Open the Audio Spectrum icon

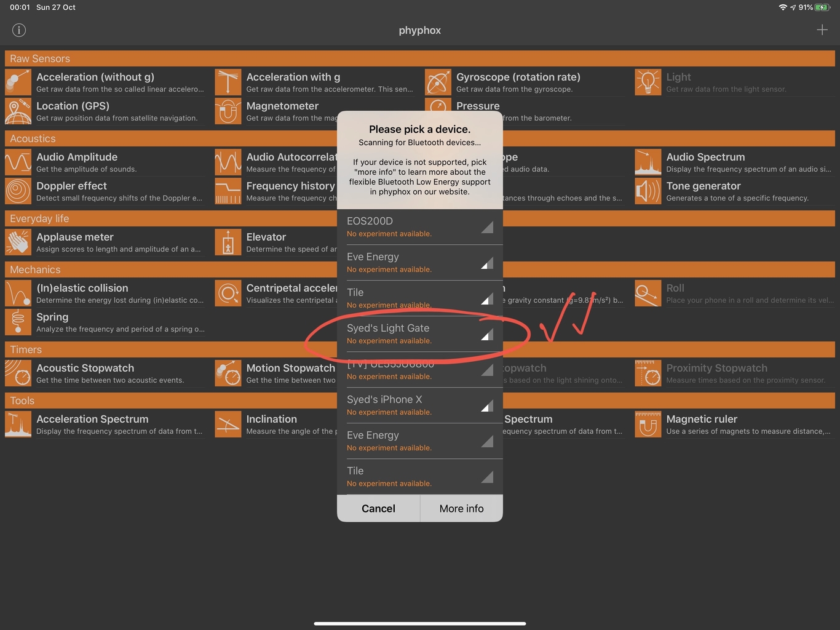648,162
